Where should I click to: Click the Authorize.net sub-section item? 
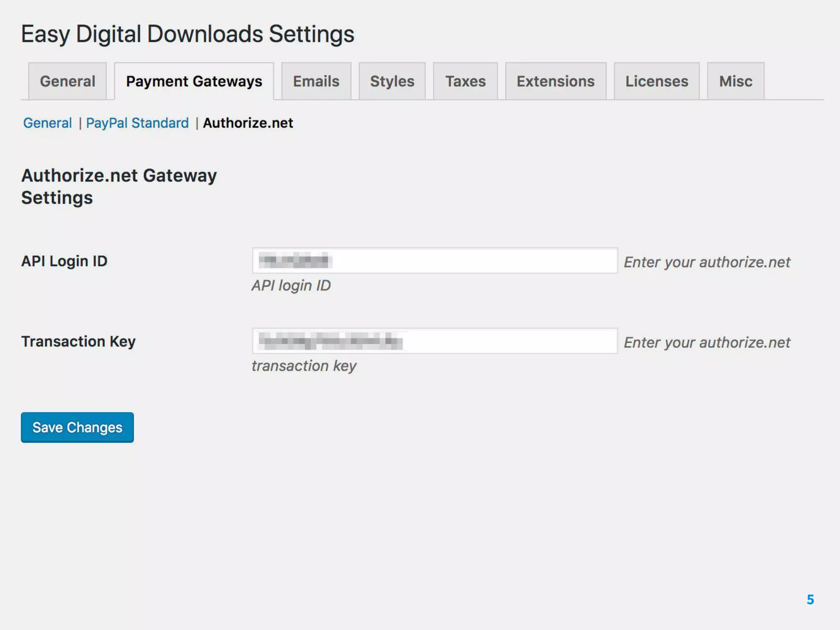[x=248, y=123]
